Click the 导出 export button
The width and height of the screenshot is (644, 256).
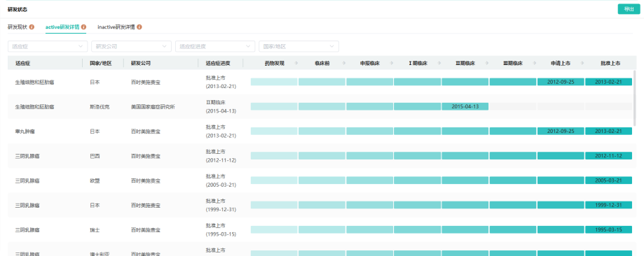[x=629, y=9]
